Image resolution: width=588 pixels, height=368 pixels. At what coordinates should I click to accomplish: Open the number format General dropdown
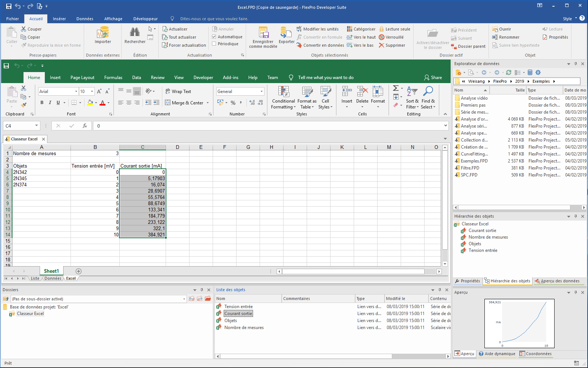(x=261, y=92)
